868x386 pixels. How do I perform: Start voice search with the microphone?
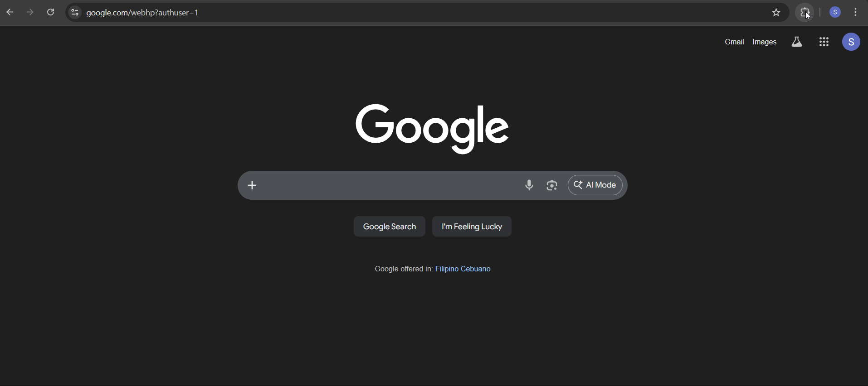pyautogui.click(x=529, y=185)
